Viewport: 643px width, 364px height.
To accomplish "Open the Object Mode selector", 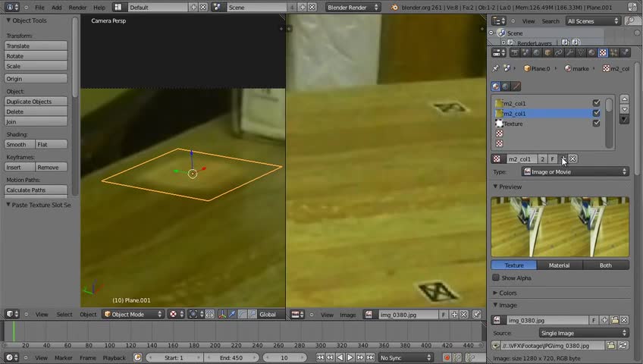I will point(133,315).
